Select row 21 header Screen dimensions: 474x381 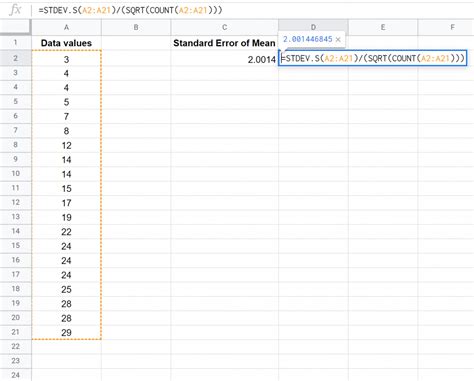tap(15, 332)
